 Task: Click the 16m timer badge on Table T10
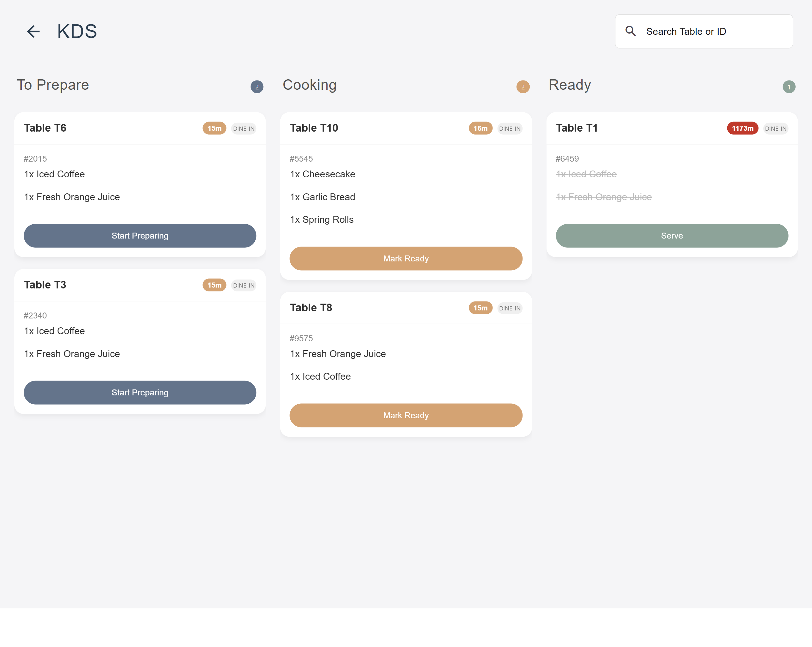point(480,128)
